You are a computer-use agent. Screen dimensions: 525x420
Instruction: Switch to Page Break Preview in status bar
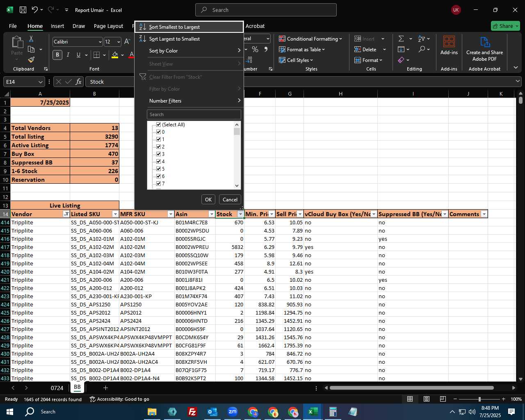pyautogui.click(x=443, y=399)
